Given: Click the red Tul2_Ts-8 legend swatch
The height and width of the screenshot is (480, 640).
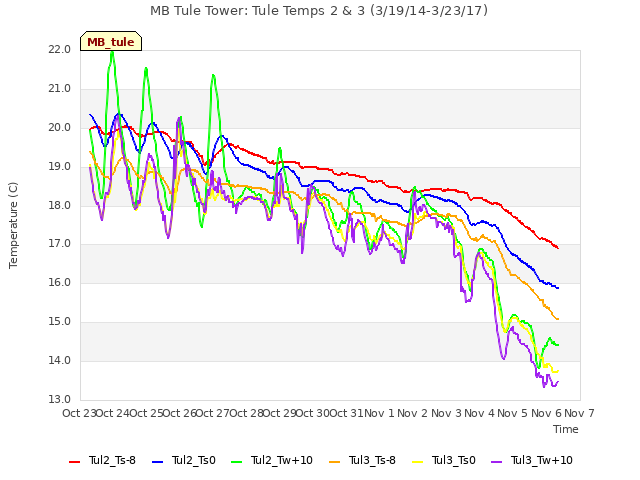Looking at the screenshot, I should (x=75, y=461).
